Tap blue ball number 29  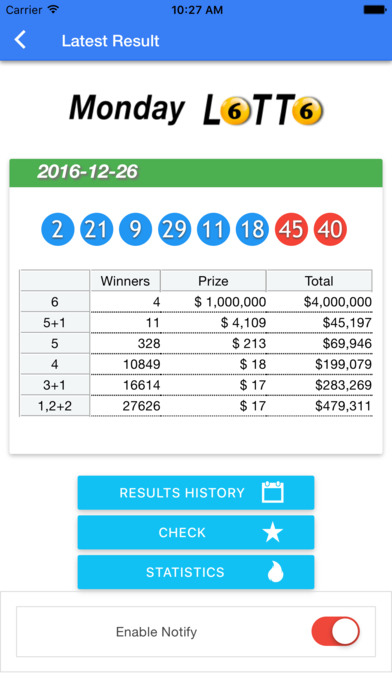coord(174,229)
